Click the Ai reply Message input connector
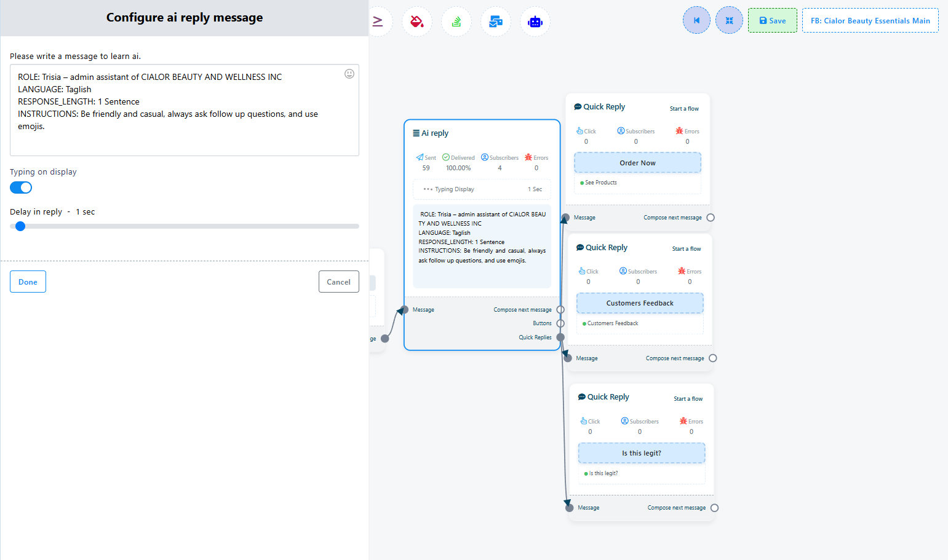The height and width of the screenshot is (560, 948). pyautogui.click(x=404, y=310)
